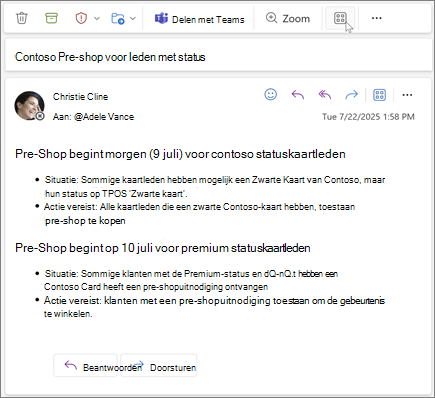Click the Zoom button in the toolbar
The image size is (435, 398).
tap(288, 18)
